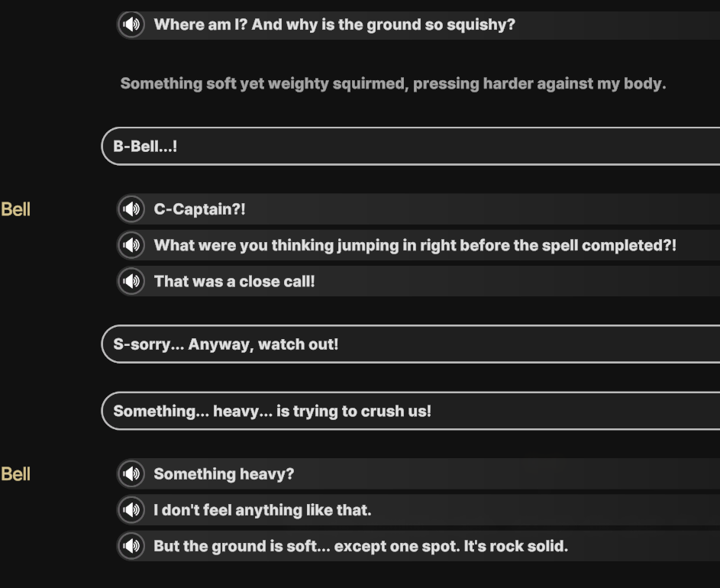Click the 'Something heavy?' line text
720x588 pixels.
[224, 474]
